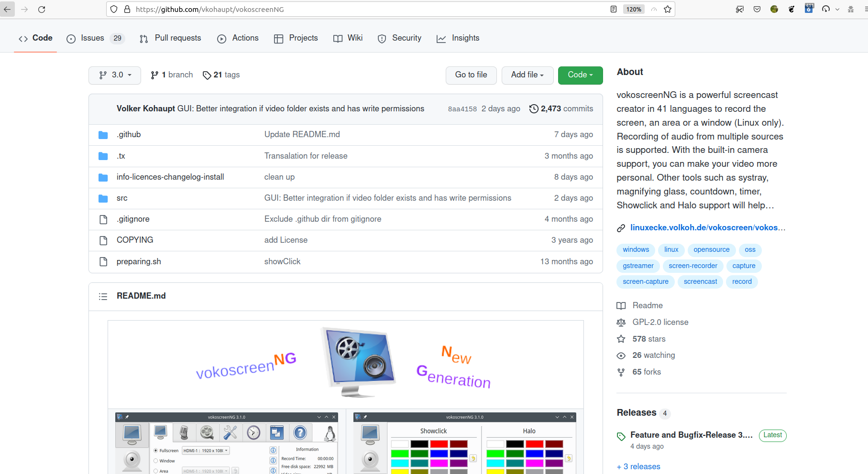This screenshot has width=868, height=474.
Task: Go to the Actions tab
Action: pyautogui.click(x=238, y=38)
